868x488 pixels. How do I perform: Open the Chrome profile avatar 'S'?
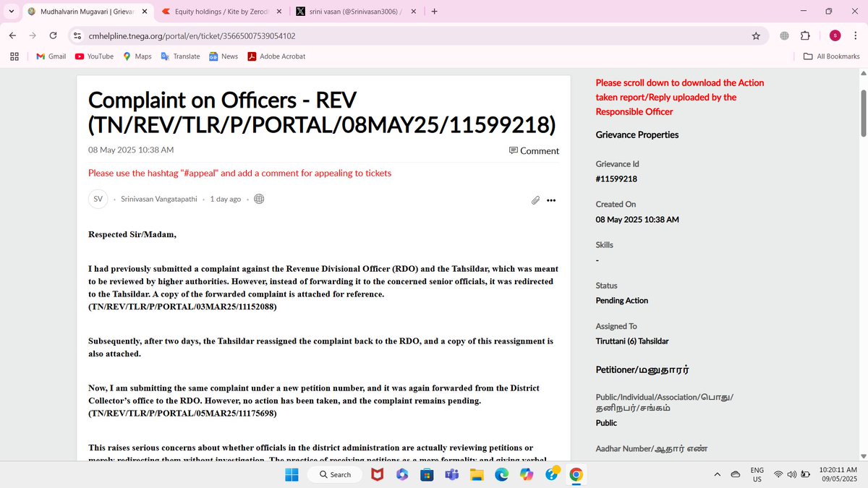coord(835,35)
